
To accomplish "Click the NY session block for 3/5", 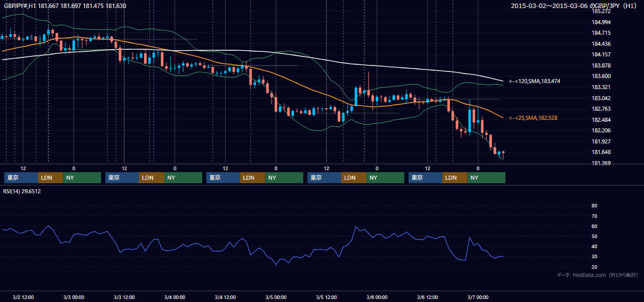I will (x=385, y=178).
